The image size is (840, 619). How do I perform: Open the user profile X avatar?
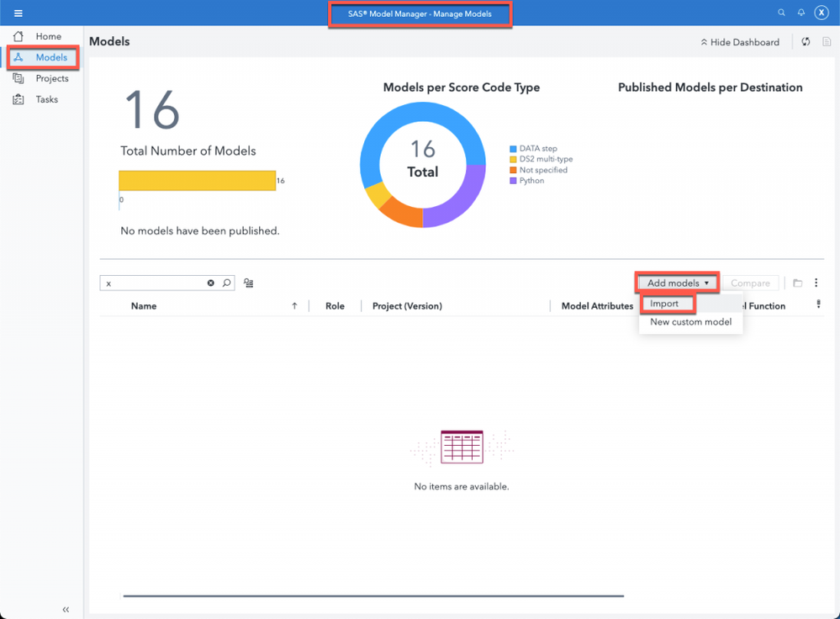tap(822, 13)
